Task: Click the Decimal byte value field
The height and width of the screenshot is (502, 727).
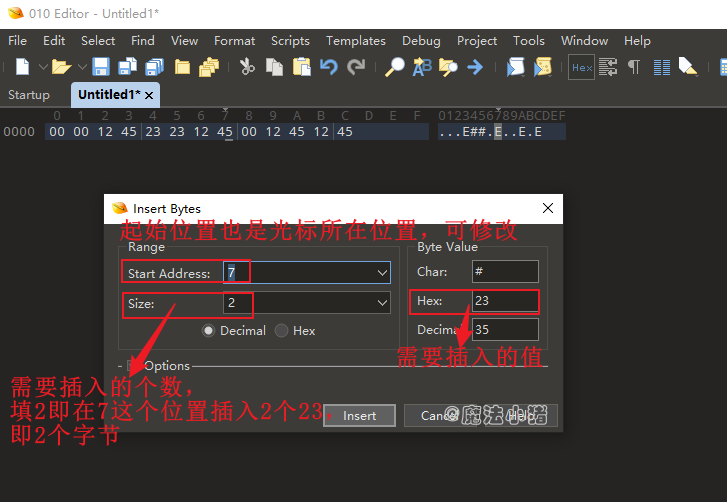Action: pos(505,330)
